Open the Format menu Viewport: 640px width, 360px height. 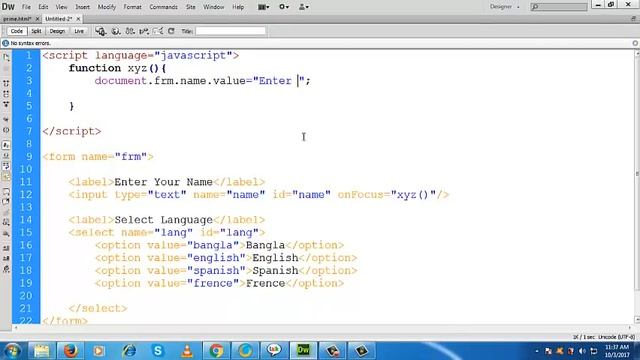click(132, 7)
